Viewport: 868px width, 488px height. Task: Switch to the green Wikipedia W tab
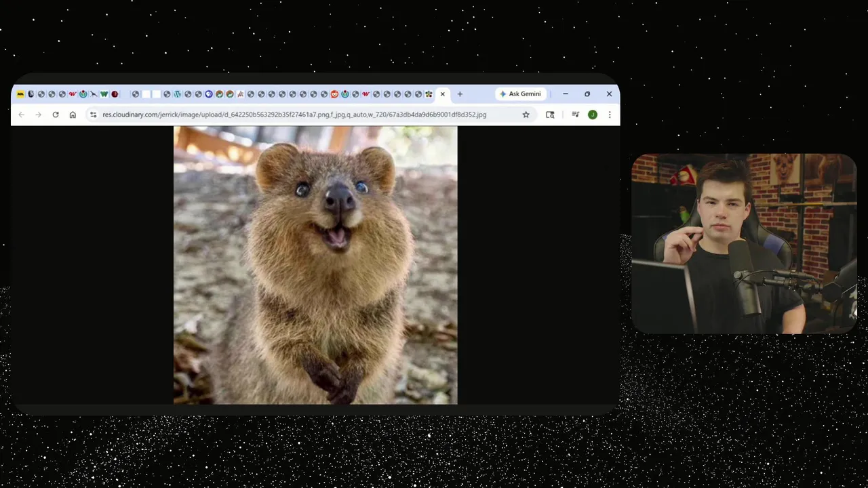click(104, 94)
